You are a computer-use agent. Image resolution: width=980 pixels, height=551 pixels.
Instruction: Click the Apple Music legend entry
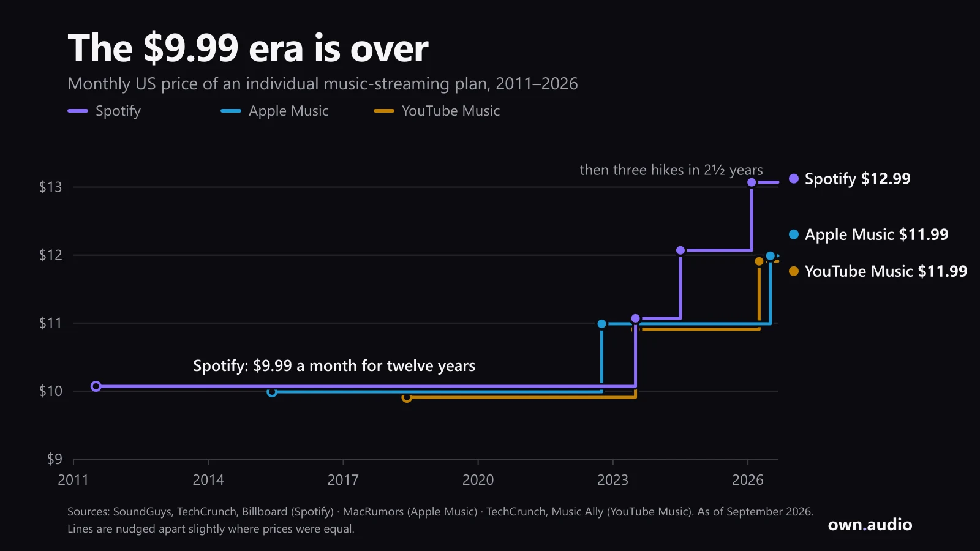coord(274,111)
